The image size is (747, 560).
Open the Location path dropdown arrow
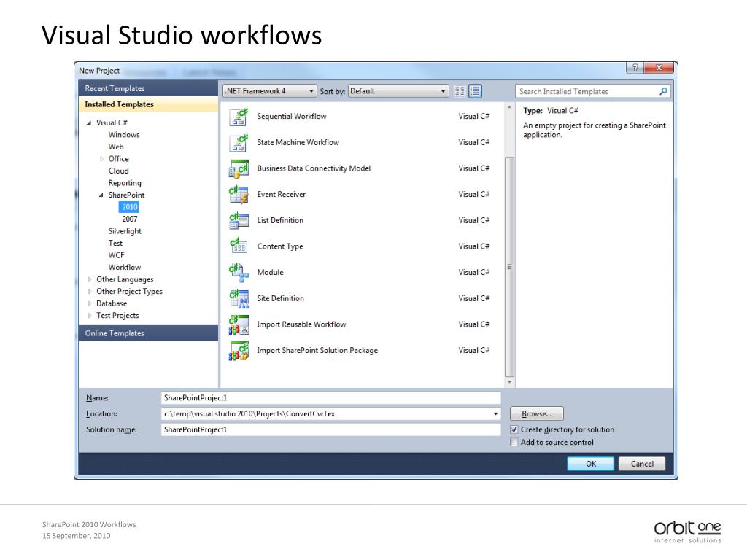pyautogui.click(x=495, y=414)
